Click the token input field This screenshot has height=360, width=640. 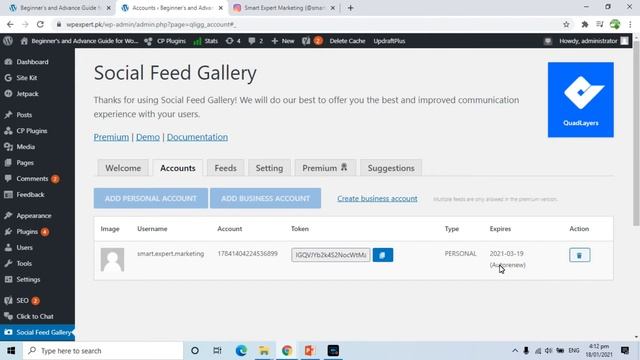(331, 255)
